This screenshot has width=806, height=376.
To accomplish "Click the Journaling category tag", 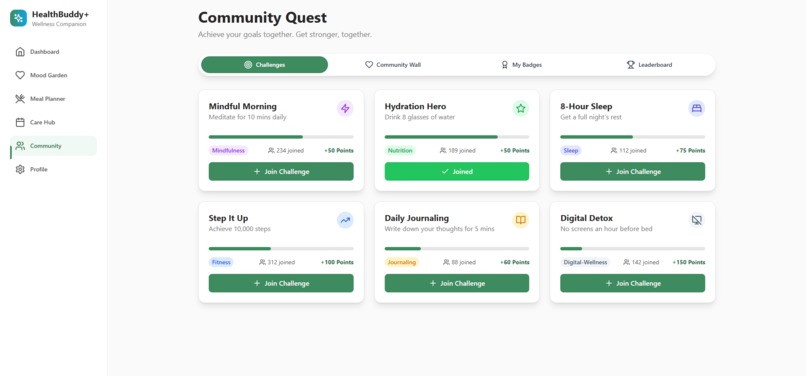I will point(401,262).
